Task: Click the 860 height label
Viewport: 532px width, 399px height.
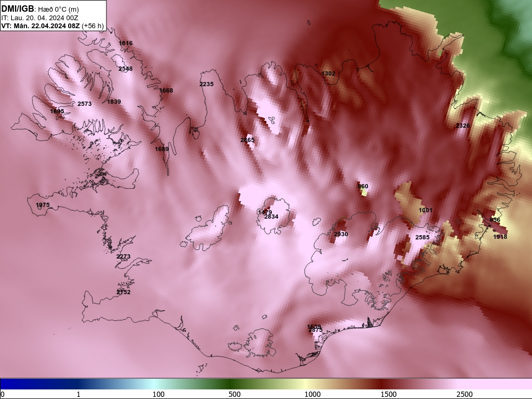Action: point(363,186)
